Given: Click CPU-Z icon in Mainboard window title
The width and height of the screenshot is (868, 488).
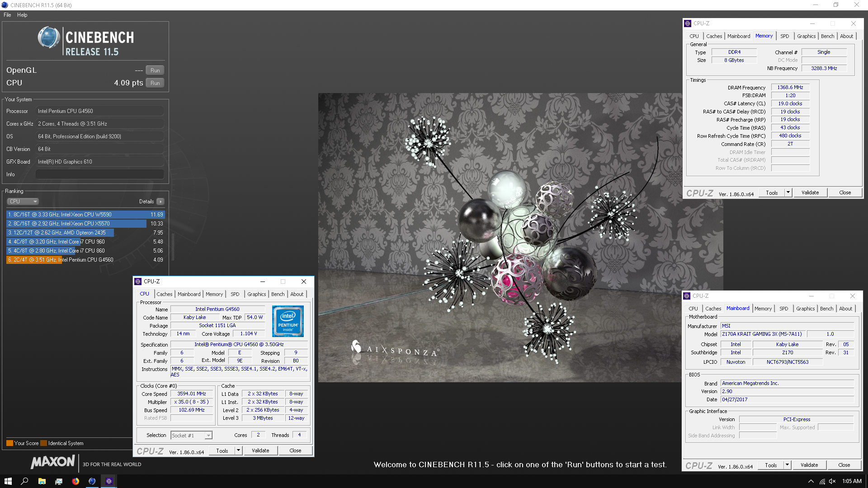Looking at the screenshot, I should [x=687, y=296].
